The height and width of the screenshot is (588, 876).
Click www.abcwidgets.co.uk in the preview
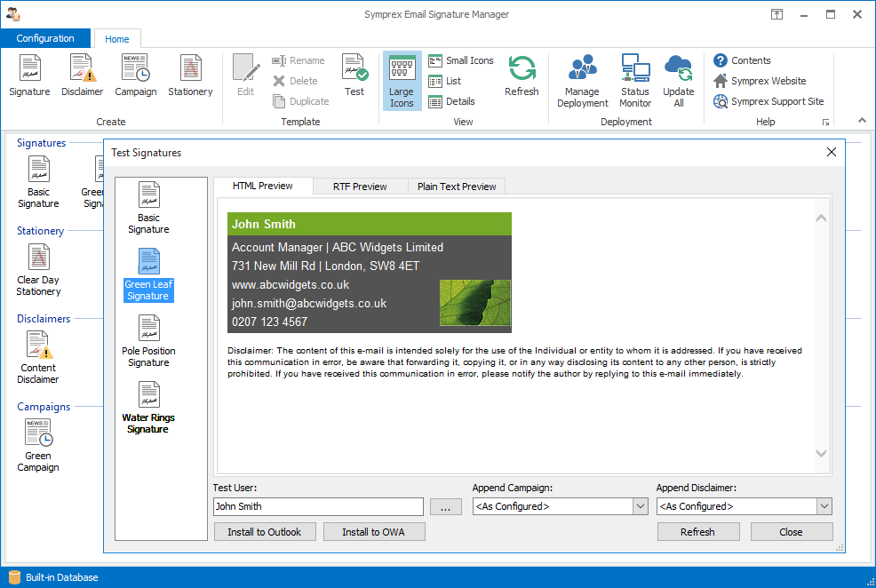pos(291,285)
